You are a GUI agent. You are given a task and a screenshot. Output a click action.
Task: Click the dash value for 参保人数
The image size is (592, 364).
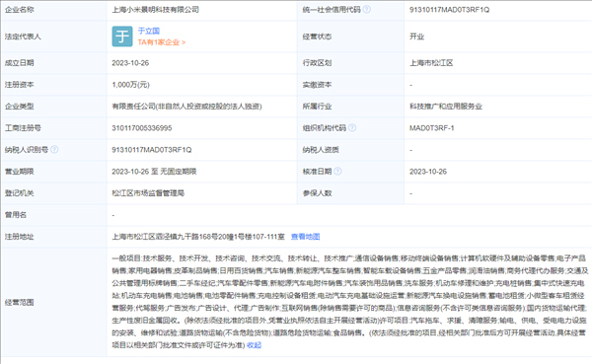(411, 193)
